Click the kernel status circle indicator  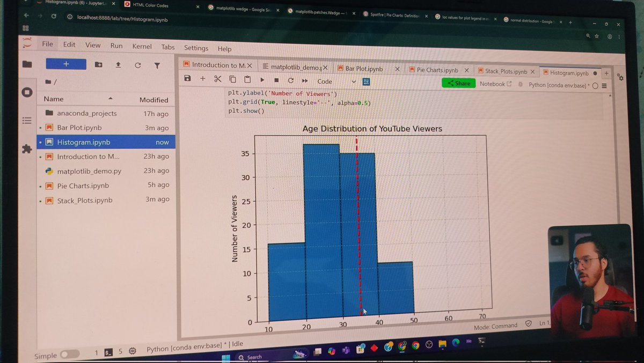(x=595, y=85)
